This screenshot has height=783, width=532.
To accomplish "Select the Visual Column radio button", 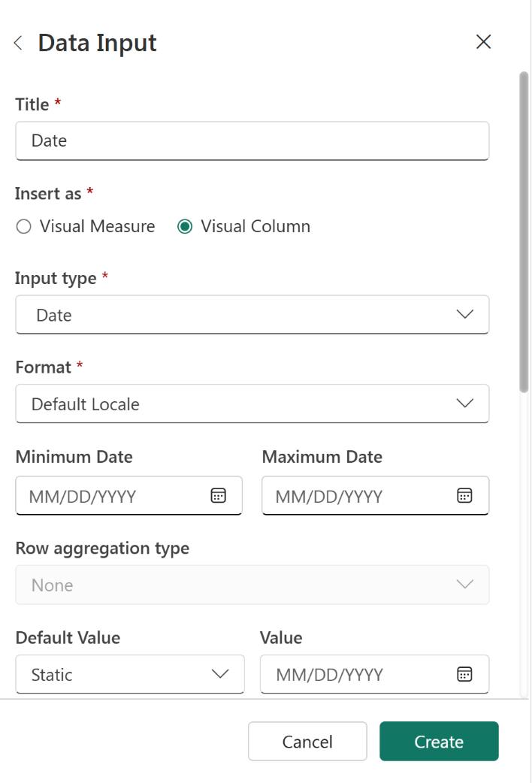I will 185,227.
